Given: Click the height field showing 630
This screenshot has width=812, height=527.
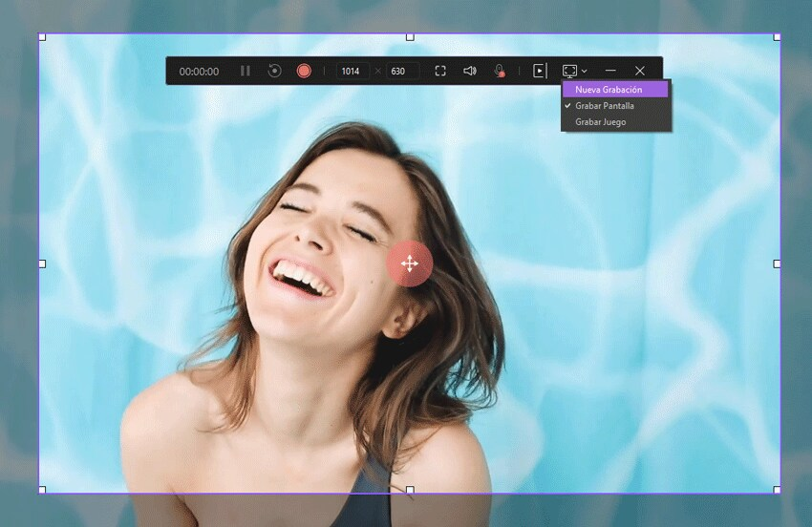Looking at the screenshot, I should point(402,71).
